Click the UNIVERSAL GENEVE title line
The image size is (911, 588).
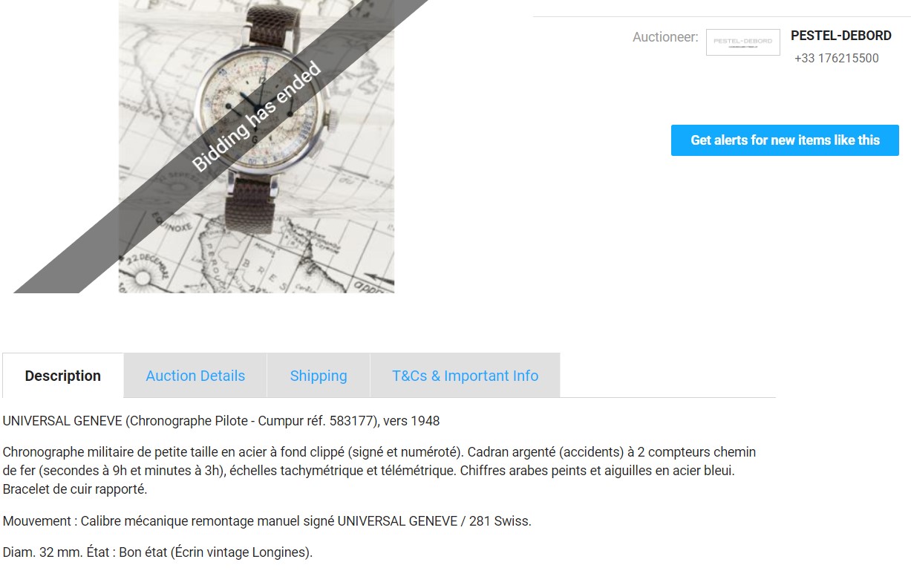click(x=221, y=421)
